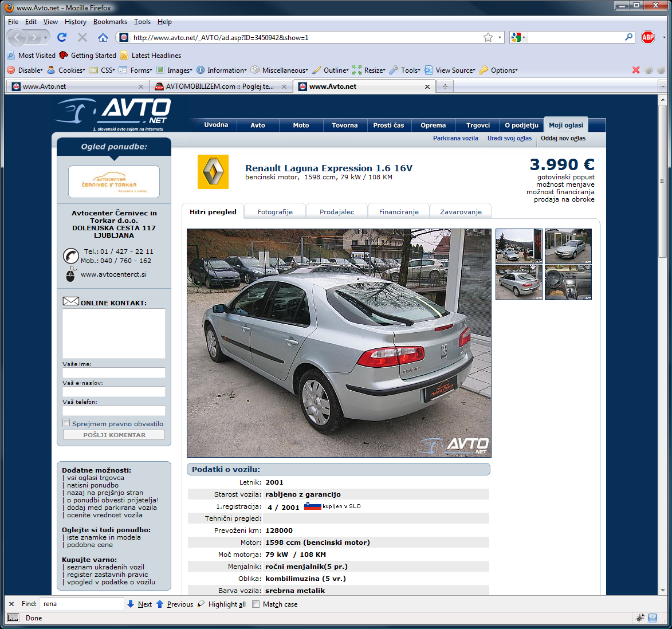The image size is (672, 629).
Task: Open the Getting Started bookmark
Action: click(x=88, y=55)
